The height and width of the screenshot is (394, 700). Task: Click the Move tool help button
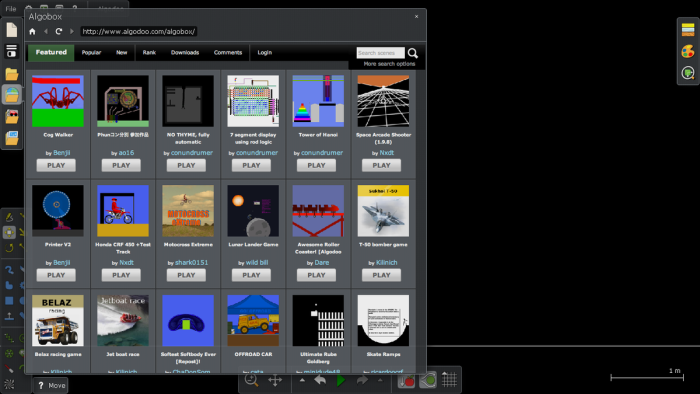51,385
